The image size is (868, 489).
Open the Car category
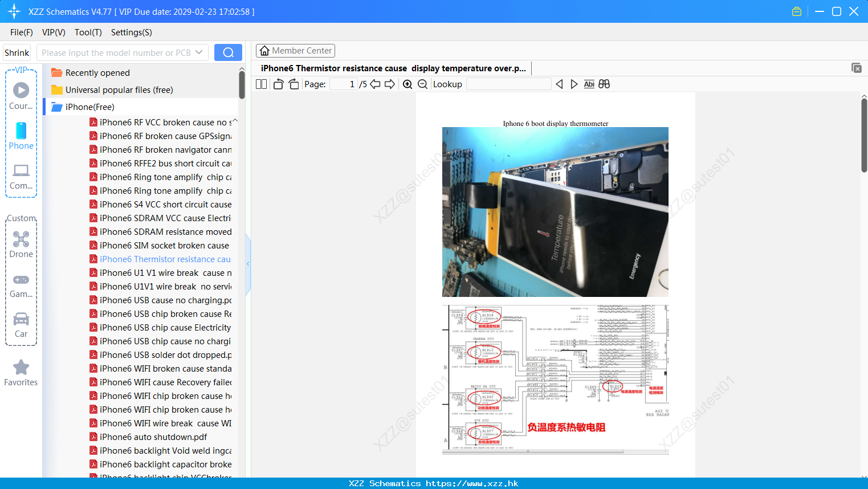[21, 325]
